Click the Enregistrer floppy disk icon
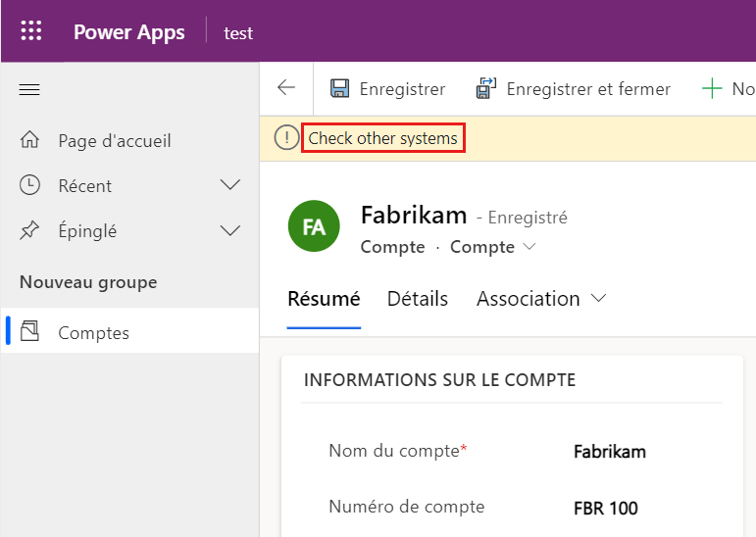The height and width of the screenshot is (537, 756). coord(339,89)
